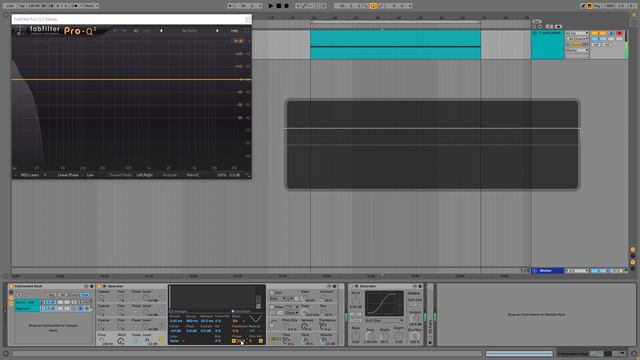The width and height of the screenshot is (640, 360).
Task: Show Instrument Rack macro controls icon
Action: [x=11, y=293]
